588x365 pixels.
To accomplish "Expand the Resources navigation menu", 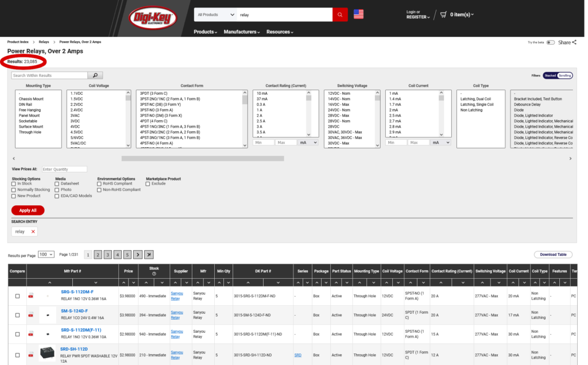I will click(x=280, y=32).
